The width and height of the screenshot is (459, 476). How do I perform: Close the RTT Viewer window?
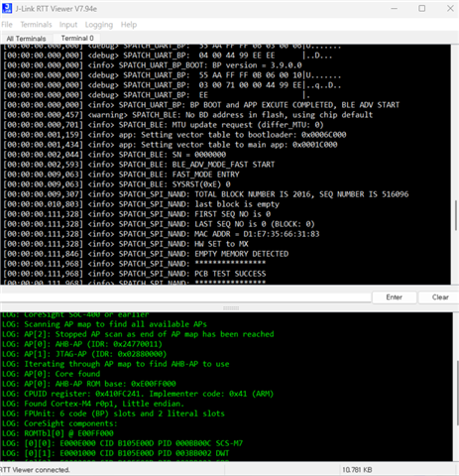(450, 8)
